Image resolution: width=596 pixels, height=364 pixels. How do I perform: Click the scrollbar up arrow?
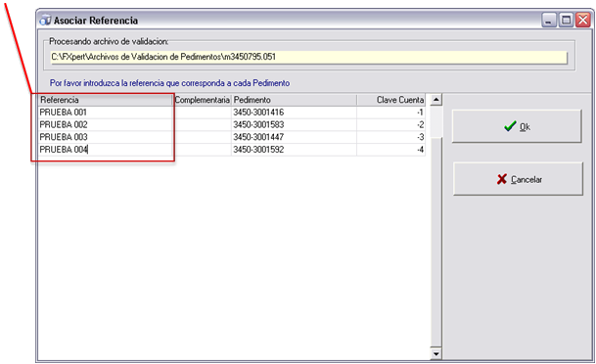coord(436,100)
